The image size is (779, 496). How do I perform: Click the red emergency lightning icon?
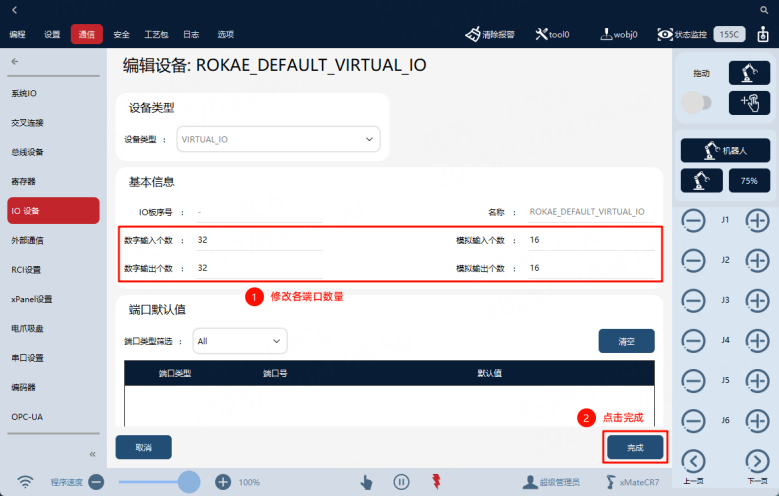pos(436,481)
